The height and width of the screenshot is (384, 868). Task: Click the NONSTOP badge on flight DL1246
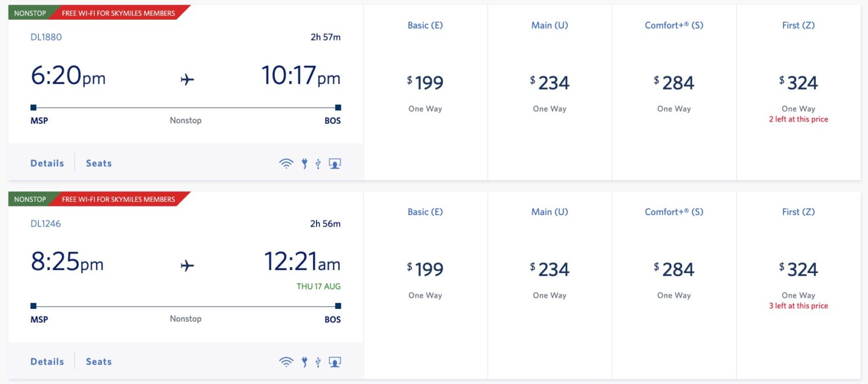coord(30,198)
